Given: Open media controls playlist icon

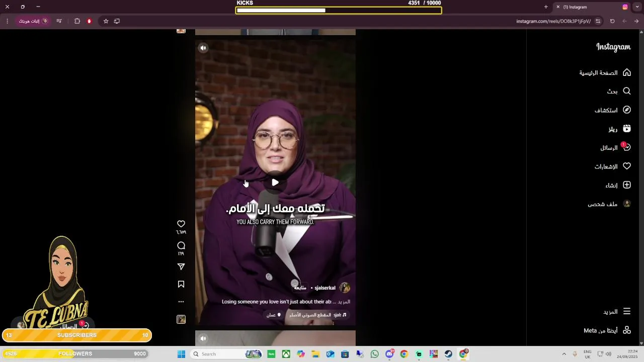Looking at the screenshot, I should tap(59, 21).
